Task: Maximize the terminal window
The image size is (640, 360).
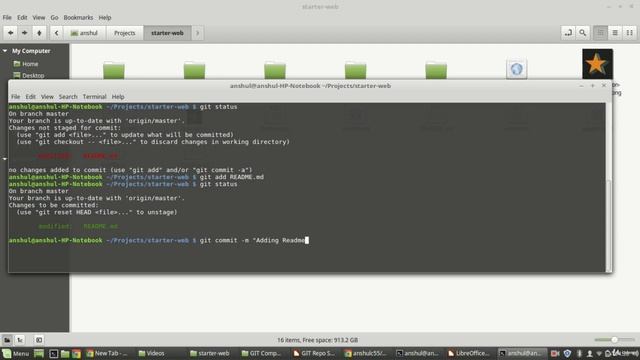Action: (x=593, y=86)
